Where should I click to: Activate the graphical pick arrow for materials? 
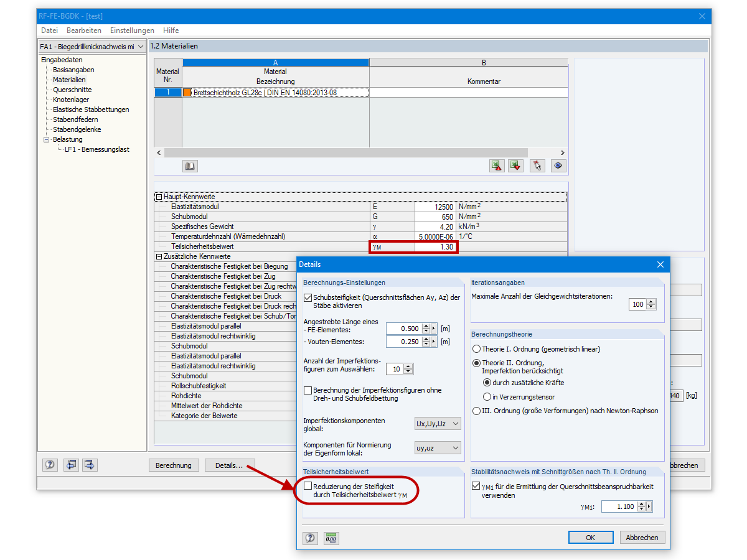[x=537, y=166]
